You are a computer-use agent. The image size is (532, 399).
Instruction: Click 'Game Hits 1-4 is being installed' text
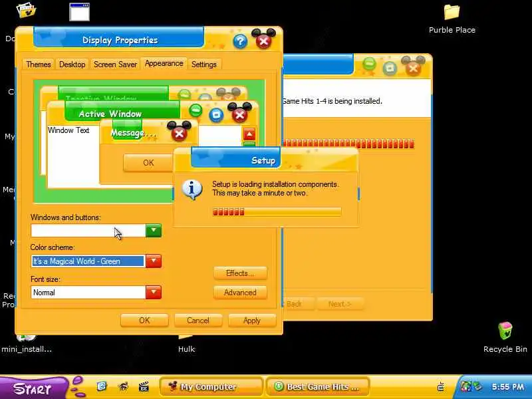pyautogui.click(x=332, y=101)
